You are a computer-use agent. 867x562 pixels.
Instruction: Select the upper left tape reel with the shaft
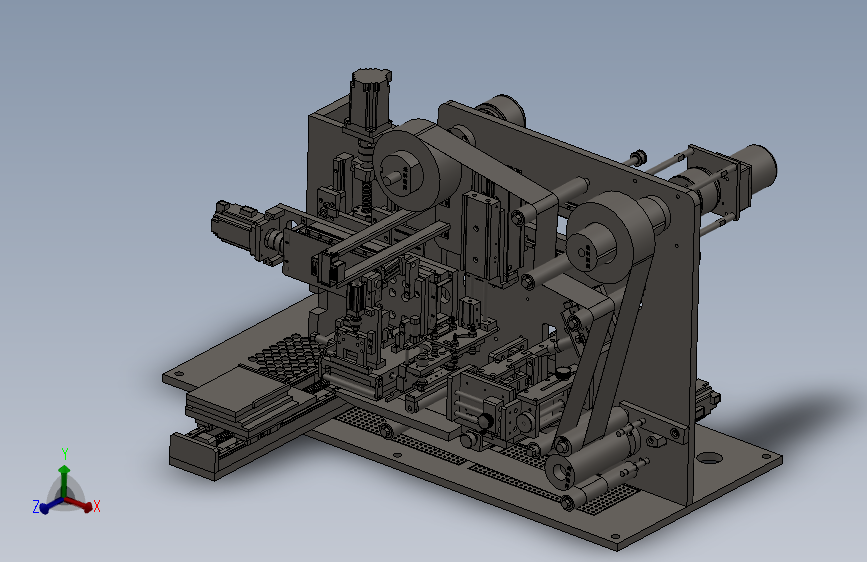(417, 165)
